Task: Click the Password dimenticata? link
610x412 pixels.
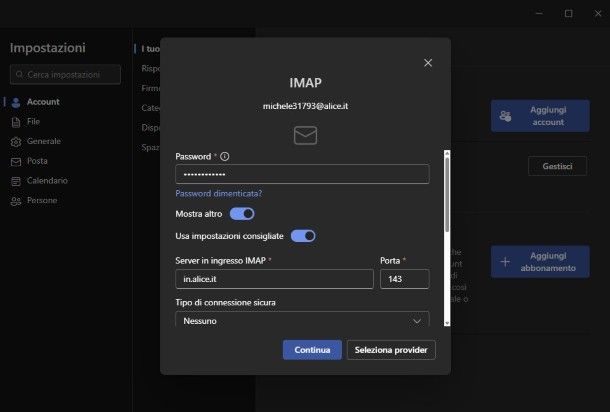Action: pyautogui.click(x=218, y=193)
